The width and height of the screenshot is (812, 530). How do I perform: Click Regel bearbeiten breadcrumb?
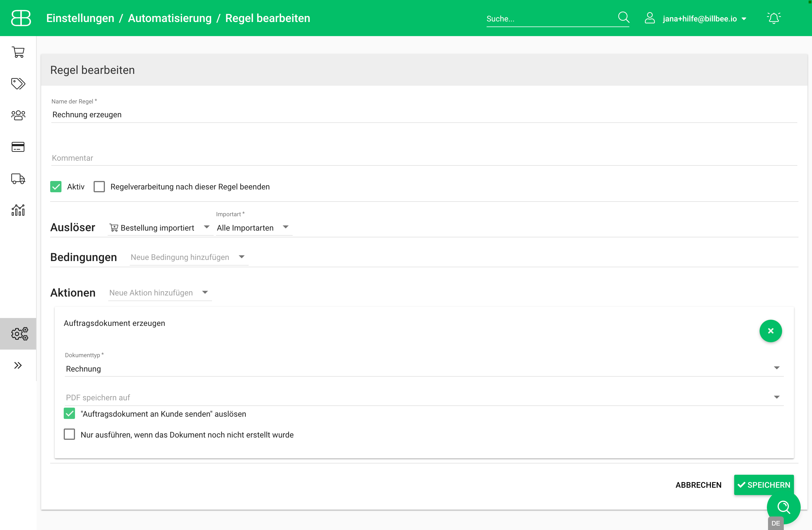268,18
